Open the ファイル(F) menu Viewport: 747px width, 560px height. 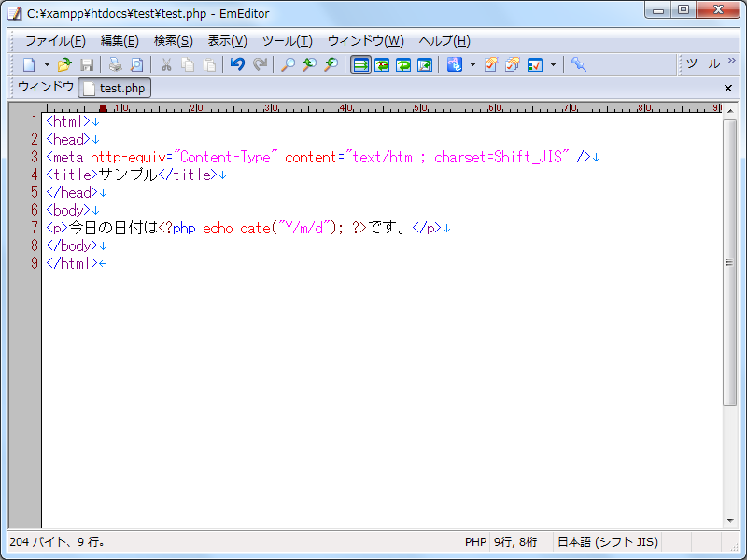pyautogui.click(x=55, y=41)
